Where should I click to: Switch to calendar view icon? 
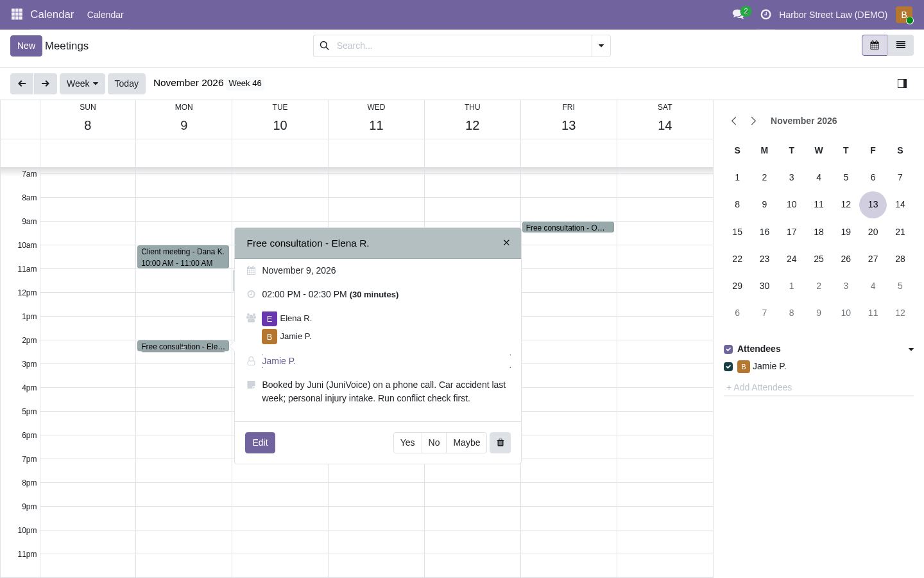(x=874, y=45)
